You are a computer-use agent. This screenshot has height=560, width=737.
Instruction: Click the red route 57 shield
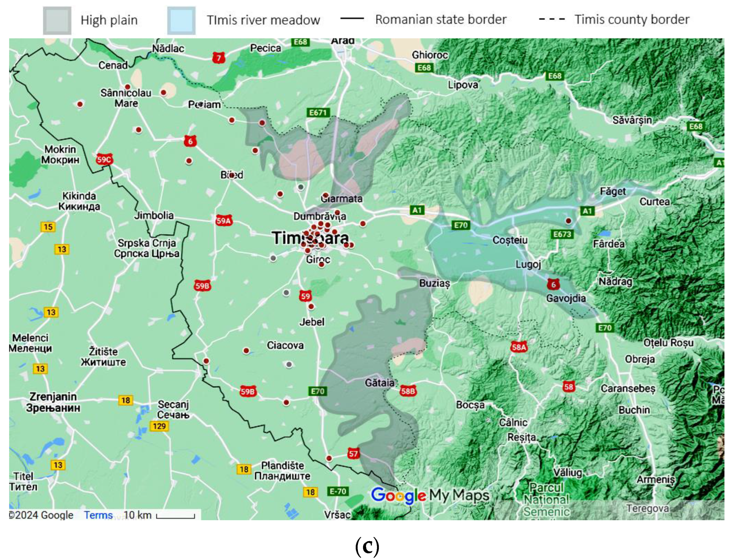[x=353, y=453]
